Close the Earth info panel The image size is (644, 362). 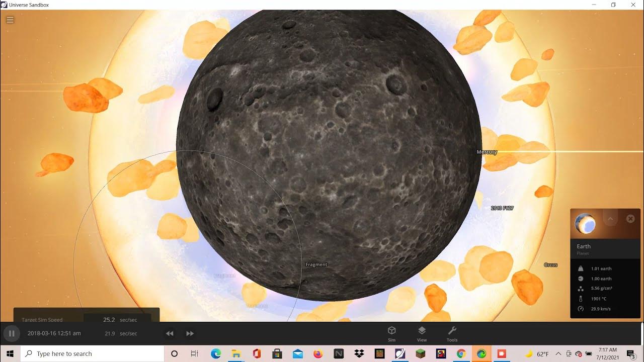coord(630,219)
